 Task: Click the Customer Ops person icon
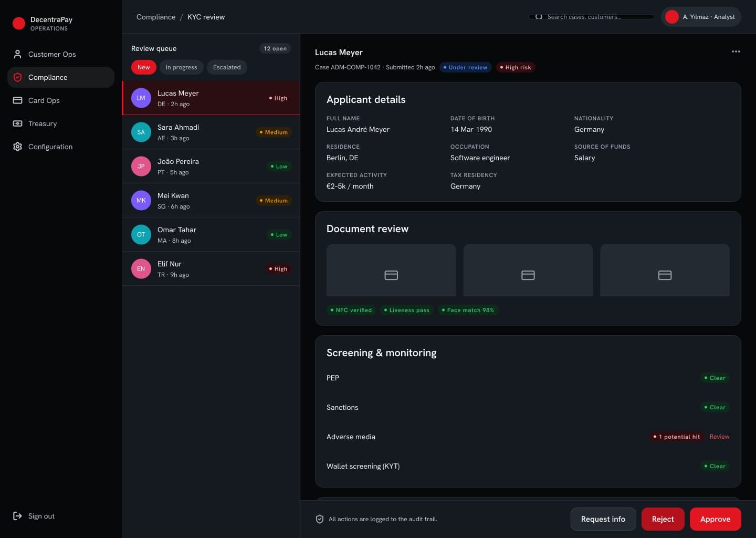point(17,54)
